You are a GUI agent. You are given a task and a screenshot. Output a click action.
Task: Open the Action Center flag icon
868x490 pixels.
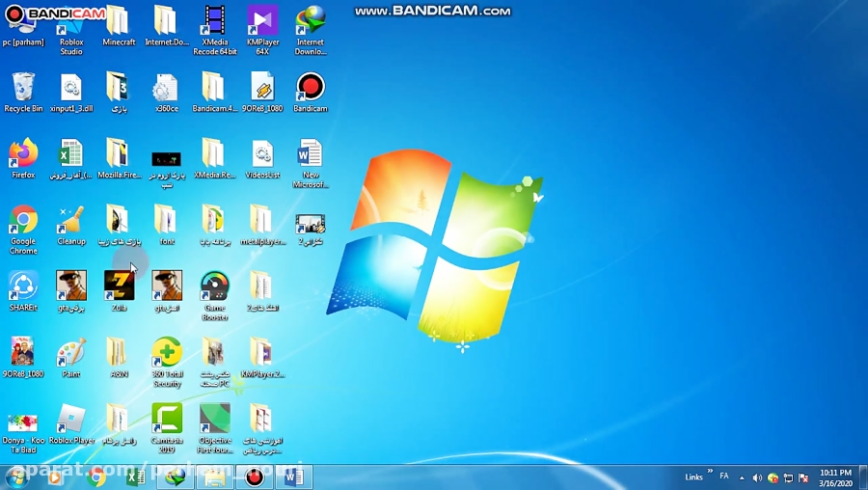click(803, 477)
